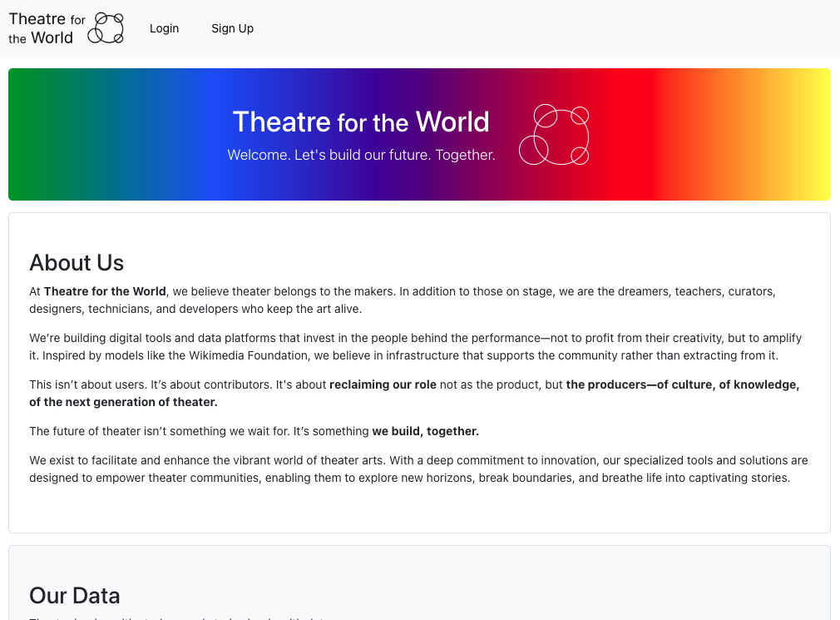Click the paragraph starting 'We exist to facilitate'

(418, 469)
